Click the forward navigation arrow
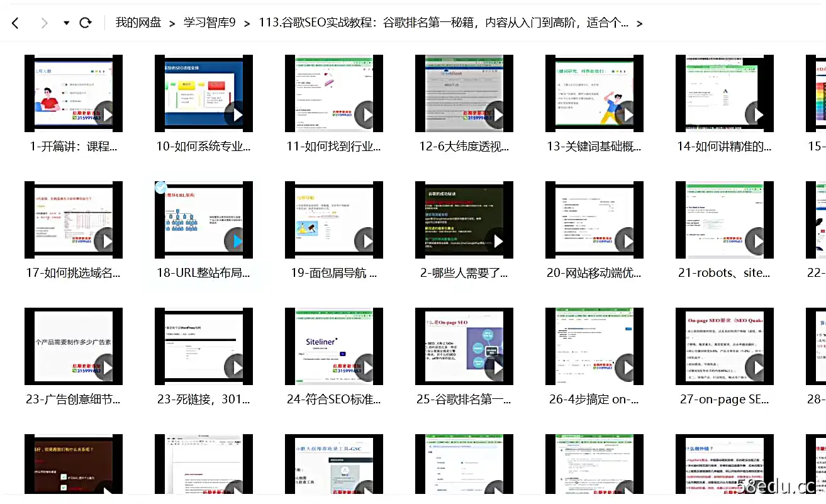Image resolution: width=826 pixels, height=504 pixels. (x=43, y=22)
